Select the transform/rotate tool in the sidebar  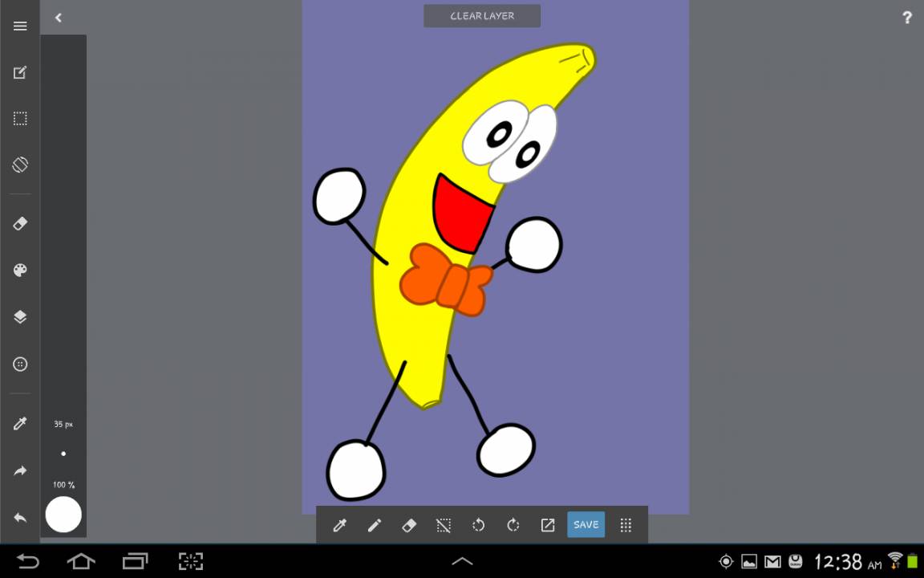point(19,165)
